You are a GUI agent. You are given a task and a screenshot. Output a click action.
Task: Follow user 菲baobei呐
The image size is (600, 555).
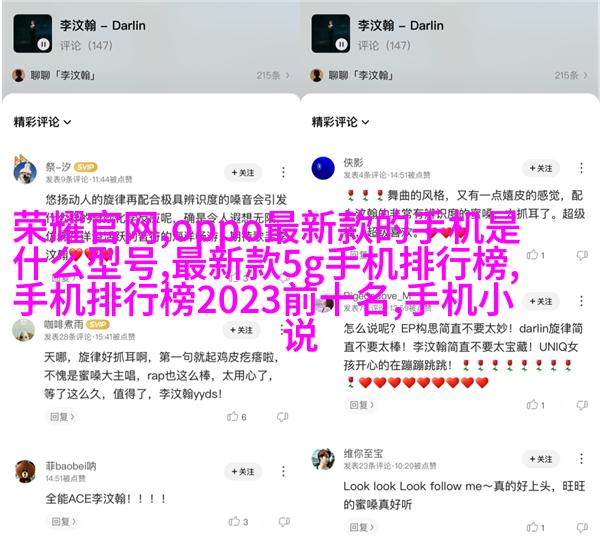click(x=243, y=472)
